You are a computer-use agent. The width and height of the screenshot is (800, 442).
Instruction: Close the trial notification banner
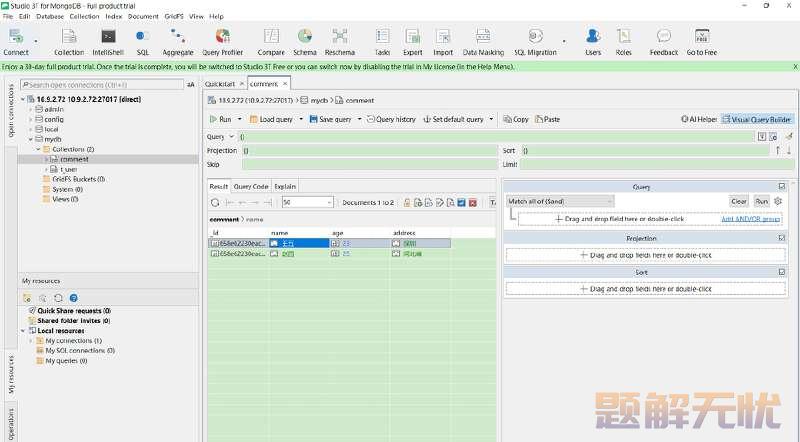coord(795,66)
